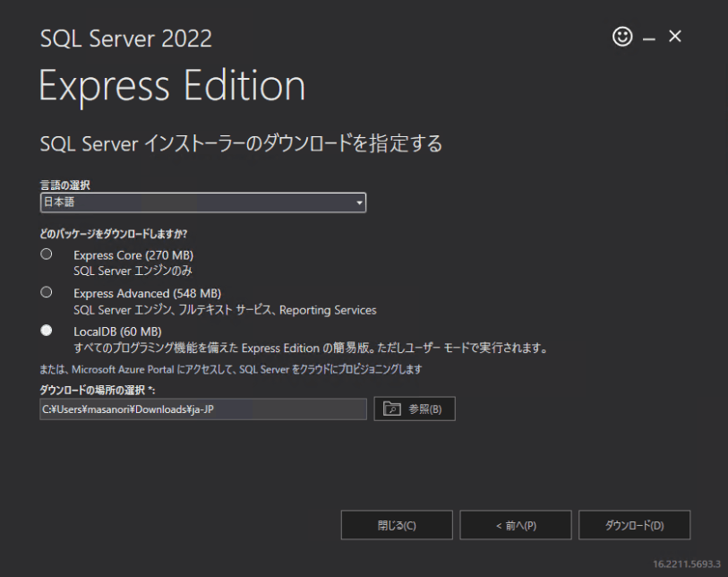Click the SQL Server エンジンのみ description

133,271
